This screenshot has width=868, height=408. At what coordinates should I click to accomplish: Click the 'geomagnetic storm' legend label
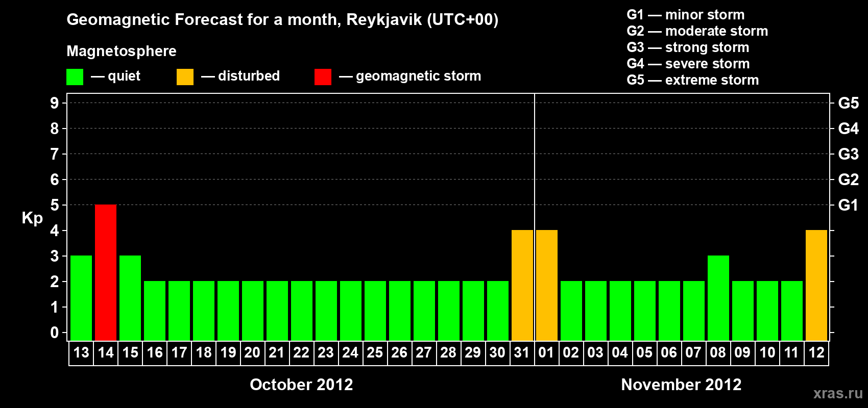[418, 76]
